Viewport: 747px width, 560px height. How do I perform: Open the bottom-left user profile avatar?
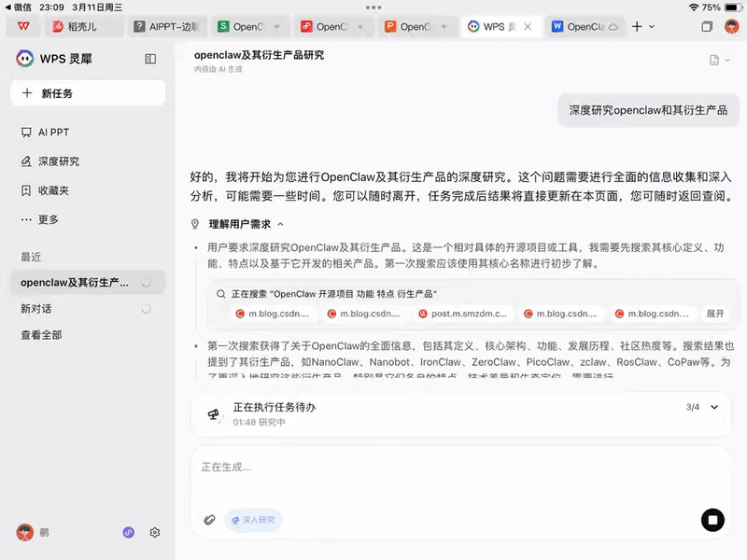25,532
